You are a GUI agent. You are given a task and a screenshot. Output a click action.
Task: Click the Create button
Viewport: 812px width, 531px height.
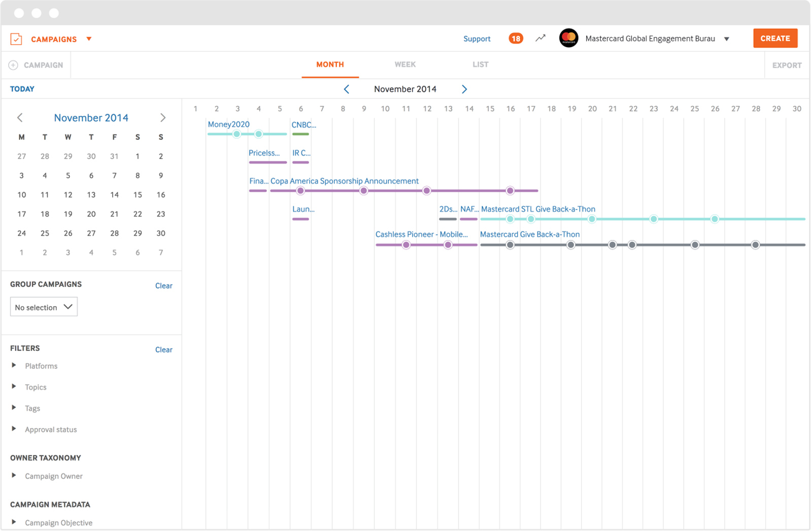[775, 38]
